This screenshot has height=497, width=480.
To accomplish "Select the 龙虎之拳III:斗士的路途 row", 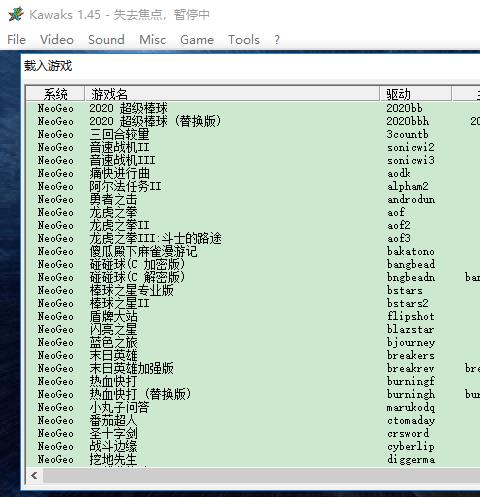I will coord(253,238).
